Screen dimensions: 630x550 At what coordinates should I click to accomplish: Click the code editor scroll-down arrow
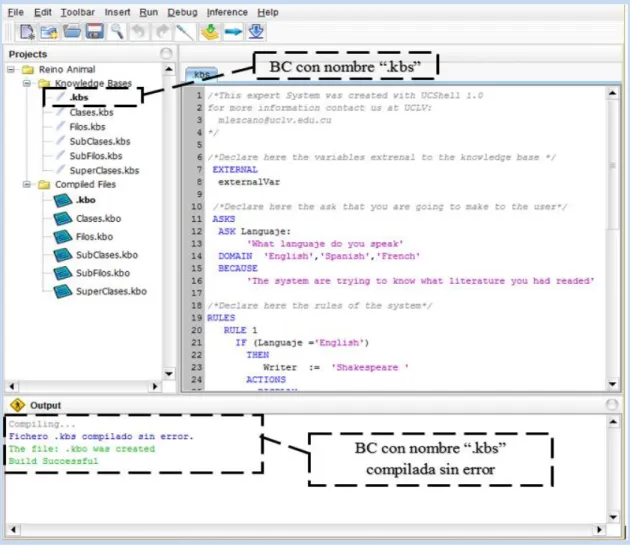click(x=612, y=384)
